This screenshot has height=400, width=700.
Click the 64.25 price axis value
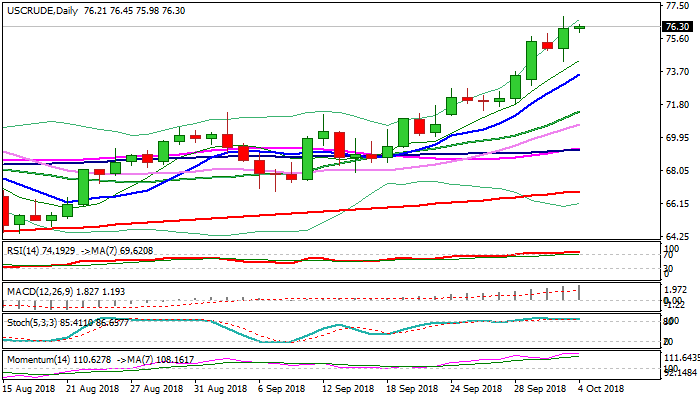[676, 236]
